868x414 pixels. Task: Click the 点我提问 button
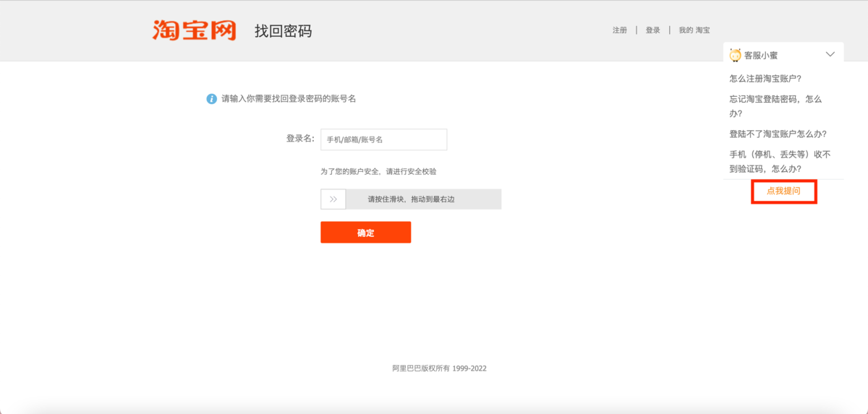pyautogui.click(x=784, y=191)
